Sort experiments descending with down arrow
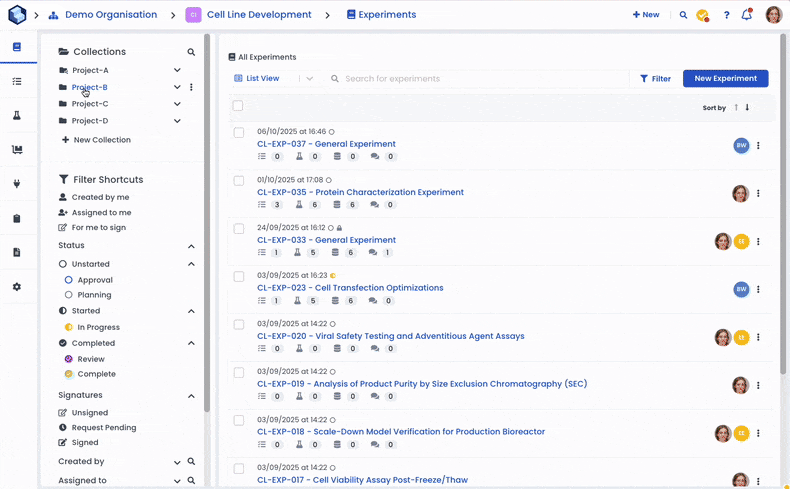 (x=747, y=107)
